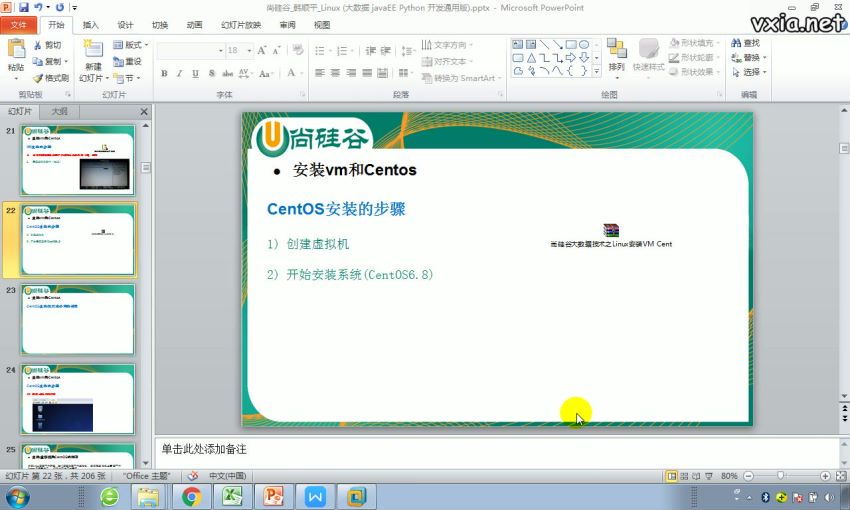Screen dimensions: 850x510
Task: Switch to the 动画 Animations tab
Action: pyautogui.click(x=194, y=25)
